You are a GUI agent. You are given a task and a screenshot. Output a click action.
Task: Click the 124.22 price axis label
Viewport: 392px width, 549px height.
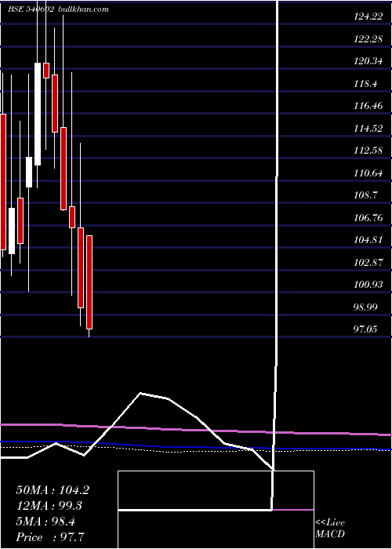pos(368,16)
